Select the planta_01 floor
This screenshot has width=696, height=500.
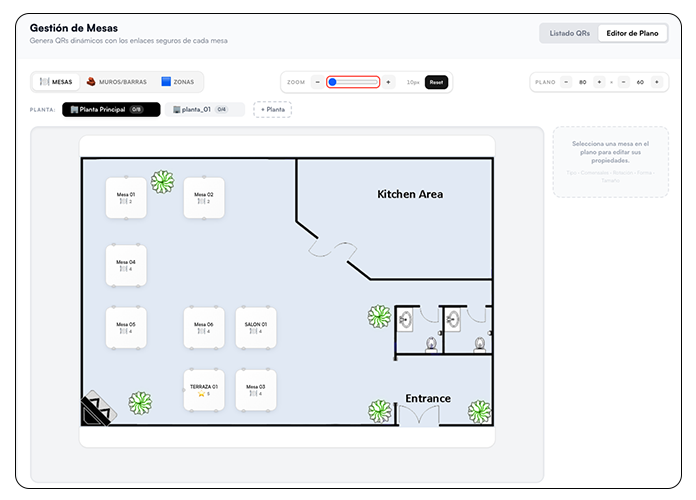[x=205, y=110]
